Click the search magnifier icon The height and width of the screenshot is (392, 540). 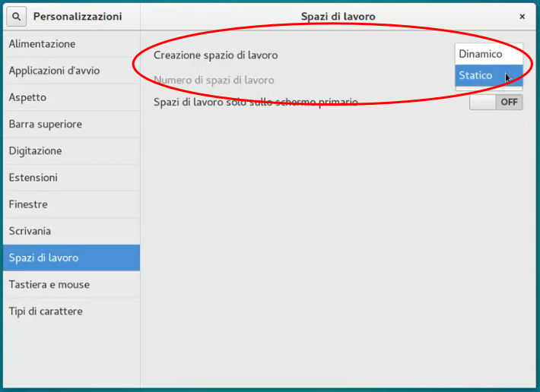coord(17,16)
